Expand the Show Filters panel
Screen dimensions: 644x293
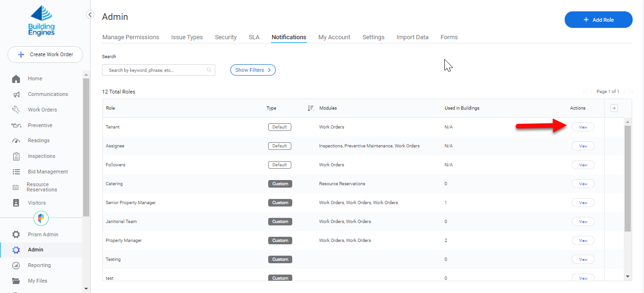[x=253, y=70]
